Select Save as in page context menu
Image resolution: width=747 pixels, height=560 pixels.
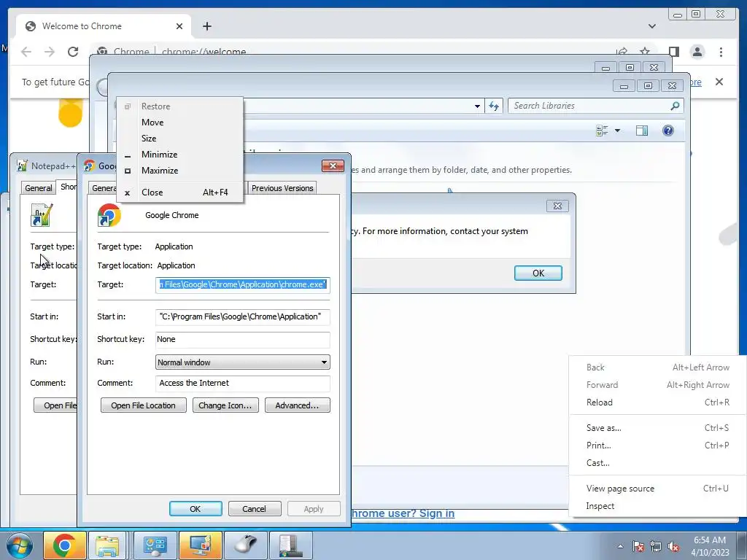657,428
